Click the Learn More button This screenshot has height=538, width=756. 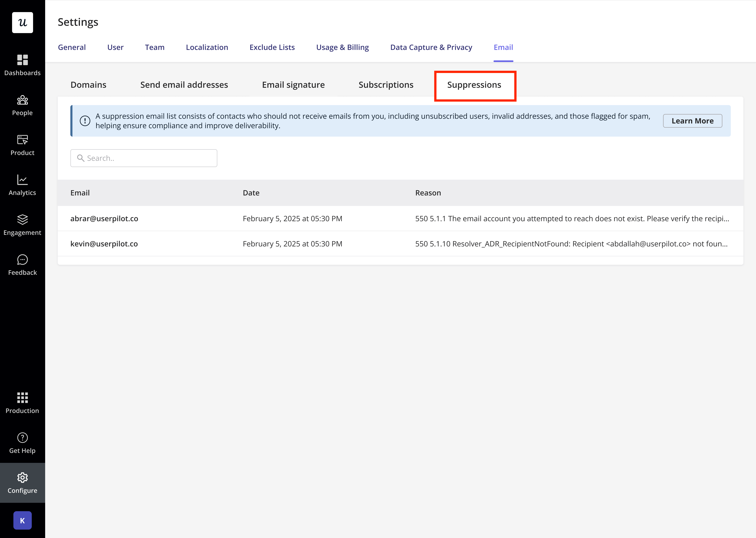click(692, 121)
